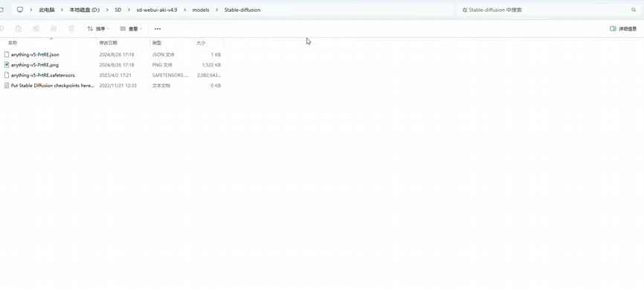Click the Share icon in the toolbar
Image resolution: width=644 pixels, height=289 pixels.
pos(54,29)
